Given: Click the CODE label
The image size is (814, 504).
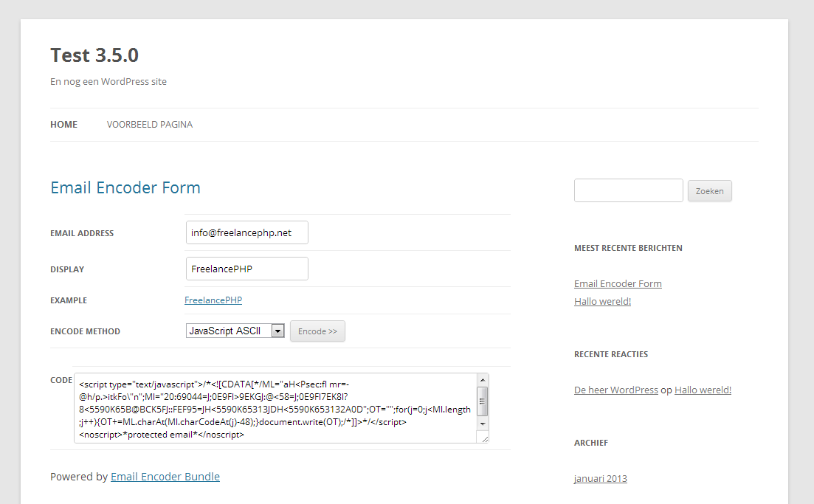Looking at the screenshot, I should click(x=61, y=381).
